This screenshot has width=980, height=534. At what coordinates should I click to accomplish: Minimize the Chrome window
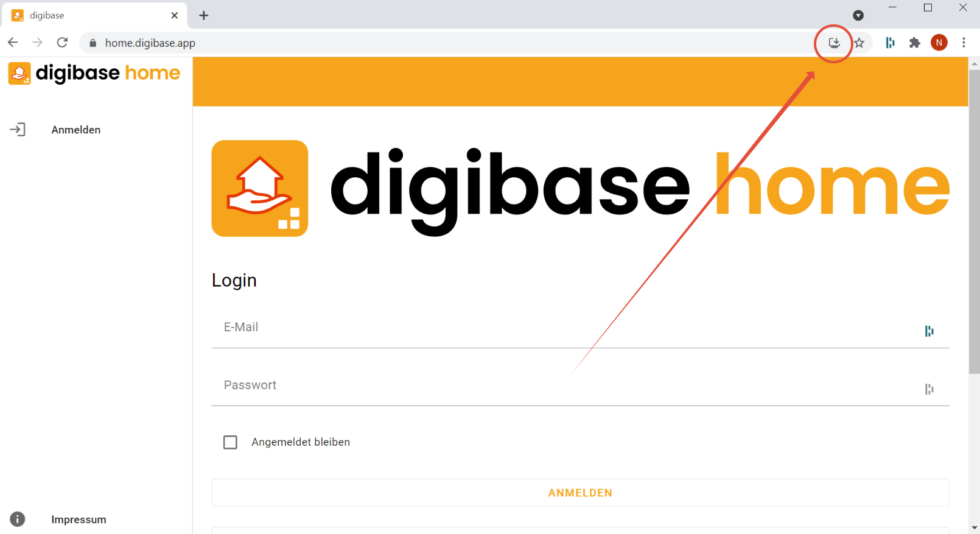pyautogui.click(x=892, y=7)
